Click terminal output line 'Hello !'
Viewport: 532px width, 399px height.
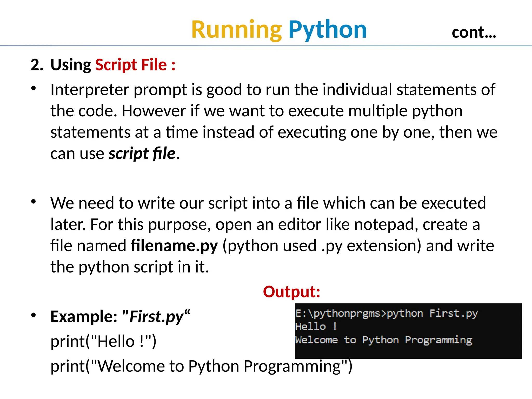(316, 327)
